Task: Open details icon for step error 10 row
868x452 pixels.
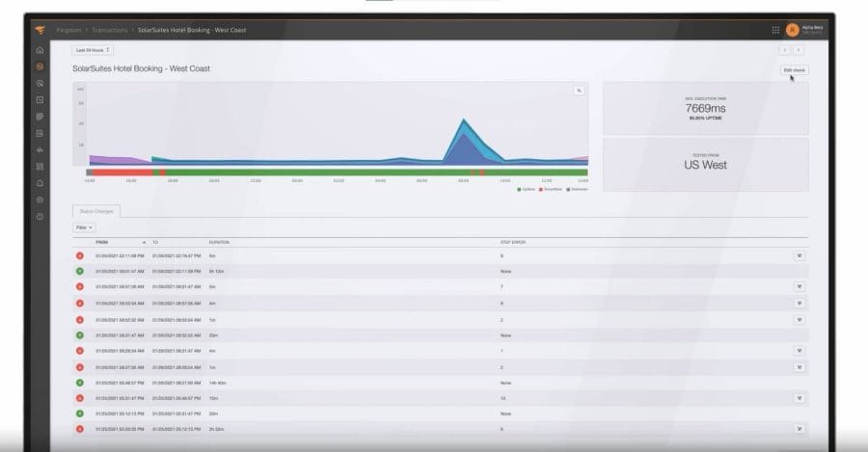Action: 800,398
